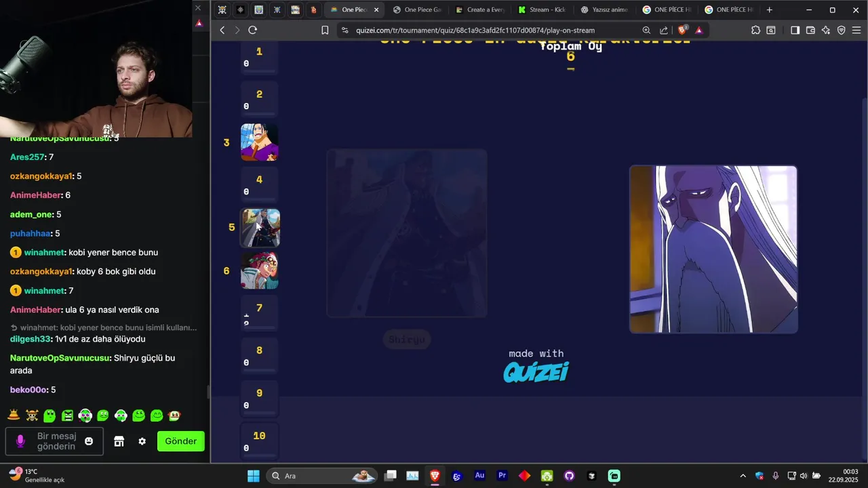
Task: Close the active One Piece tab
Action: [x=376, y=10]
